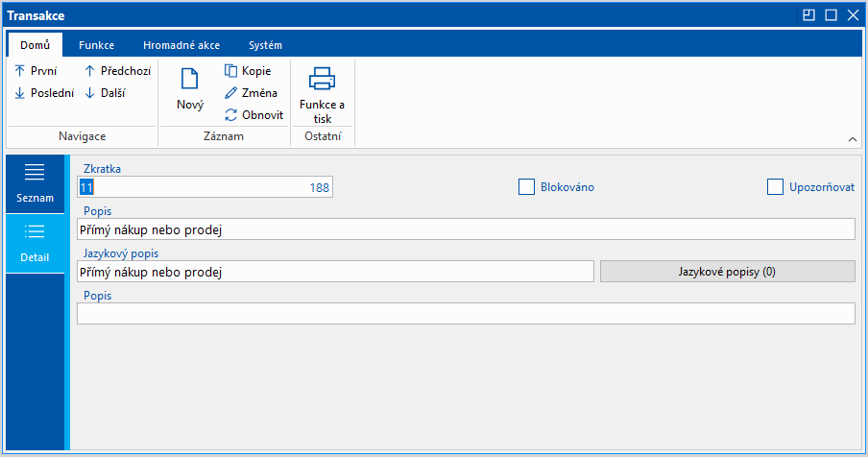Open the Funkce ribbon tab
The height and width of the screenshot is (457, 868).
coord(97,45)
